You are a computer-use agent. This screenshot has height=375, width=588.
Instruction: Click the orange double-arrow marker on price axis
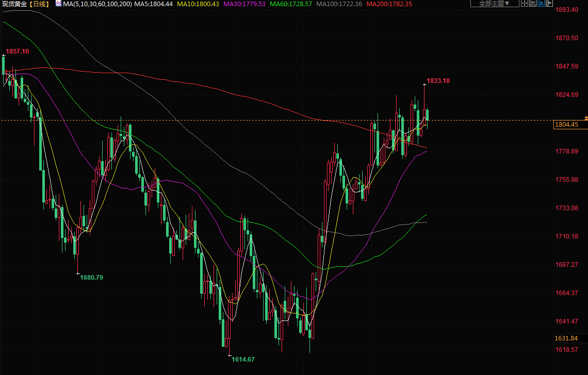click(x=585, y=118)
